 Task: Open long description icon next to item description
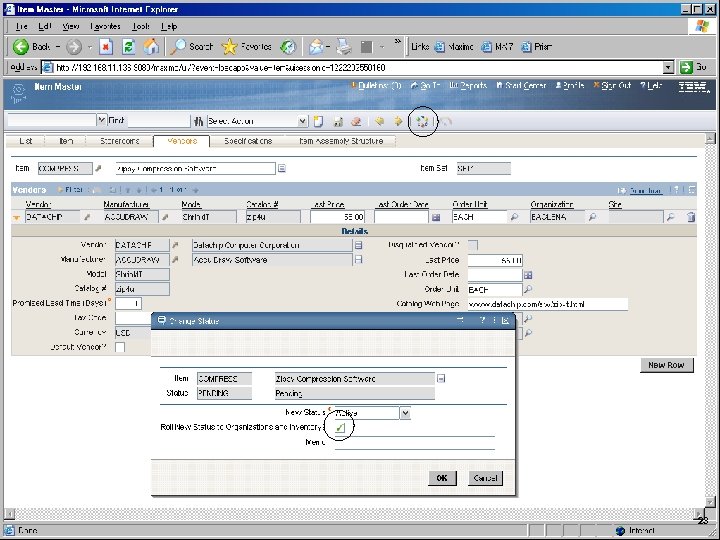pos(282,169)
